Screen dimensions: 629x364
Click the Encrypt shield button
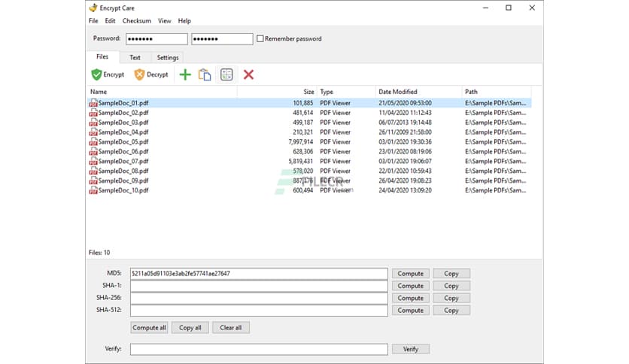[x=108, y=74]
